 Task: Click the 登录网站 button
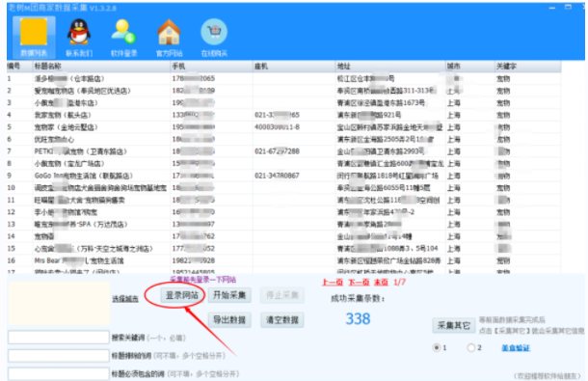pos(182,295)
